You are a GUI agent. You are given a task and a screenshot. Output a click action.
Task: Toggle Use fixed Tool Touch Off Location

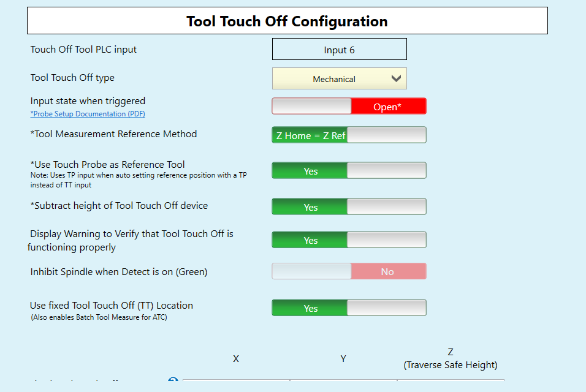pyautogui.click(x=349, y=308)
